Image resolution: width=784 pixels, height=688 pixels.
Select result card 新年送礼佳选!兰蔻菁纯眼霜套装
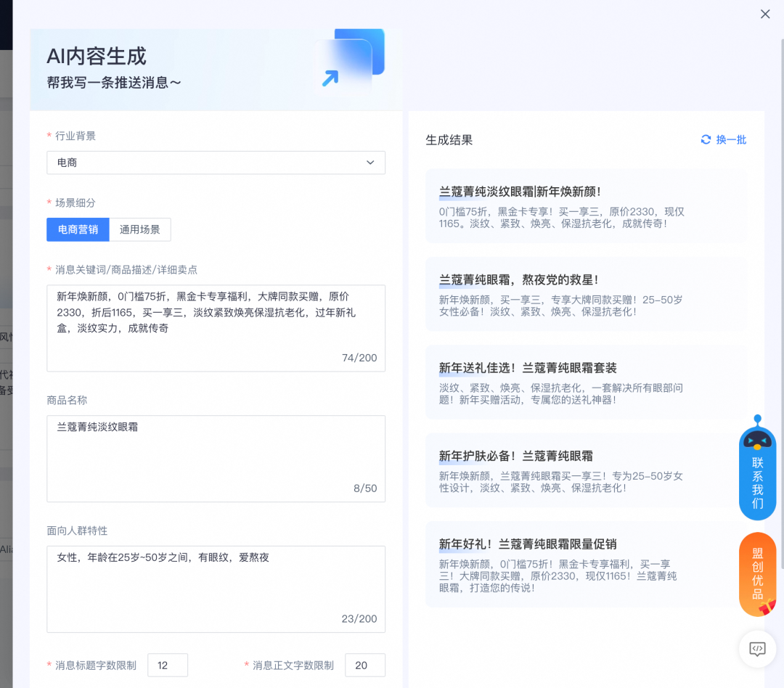[586, 382]
